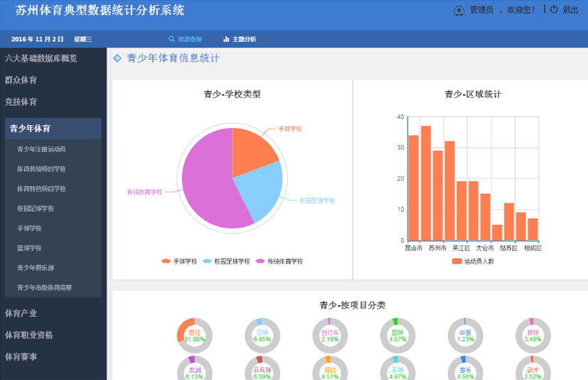Click the 昆山市 bar in region chart
This screenshot has width=588, height=380.
tap(414, 188)
